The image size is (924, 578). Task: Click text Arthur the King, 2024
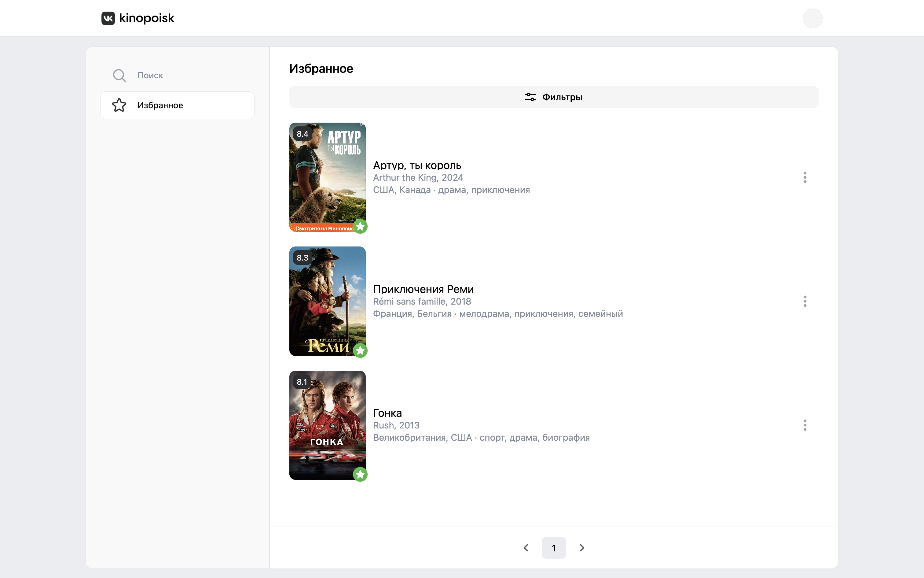[x=418, y=178]
